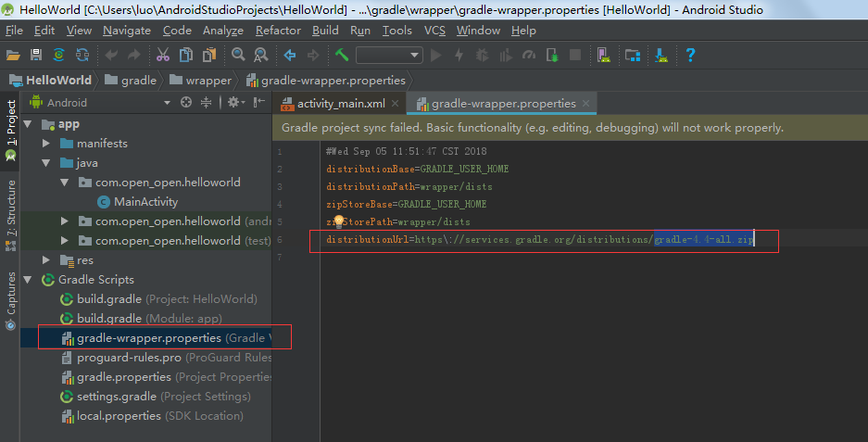Viewport: 868px width, 442px height.
Task: Click the Copy icon in toolbar
Action: click(x=186, y=55)
